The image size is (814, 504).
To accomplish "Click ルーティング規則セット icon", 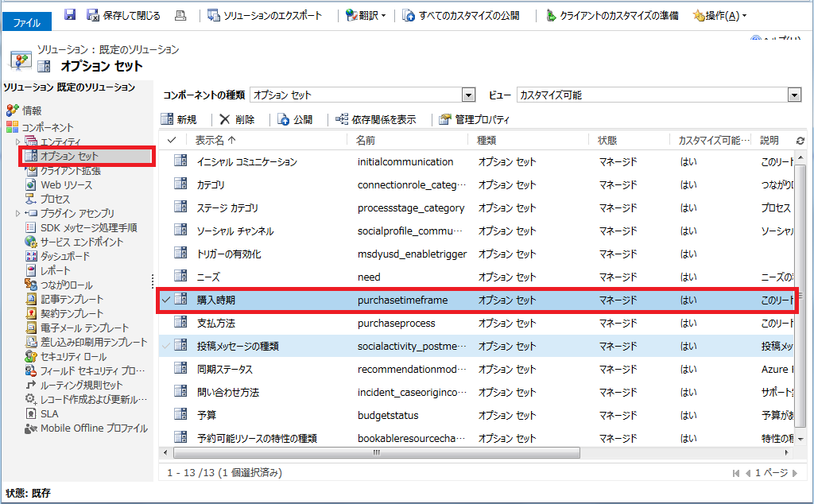I will tap(31, 385).
